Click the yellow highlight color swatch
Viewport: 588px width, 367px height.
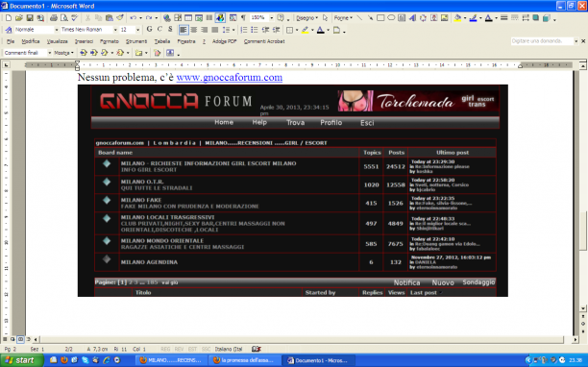click(305, 30)
